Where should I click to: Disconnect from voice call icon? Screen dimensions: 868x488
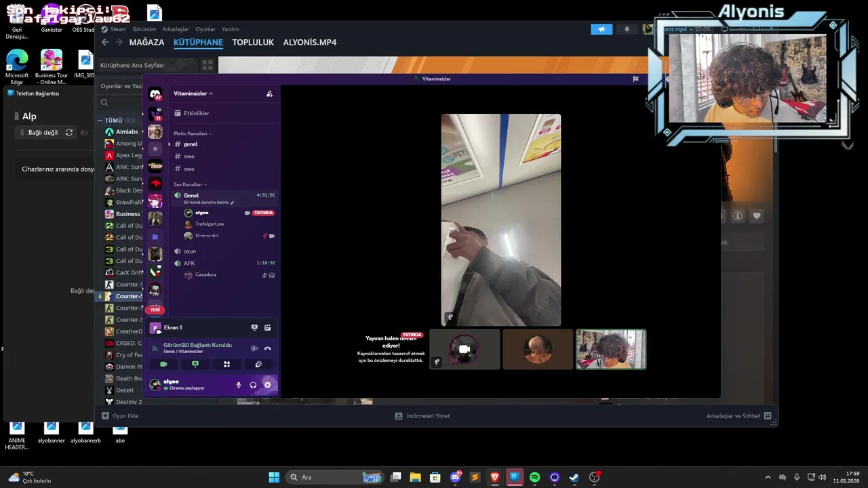click(268, 348)
